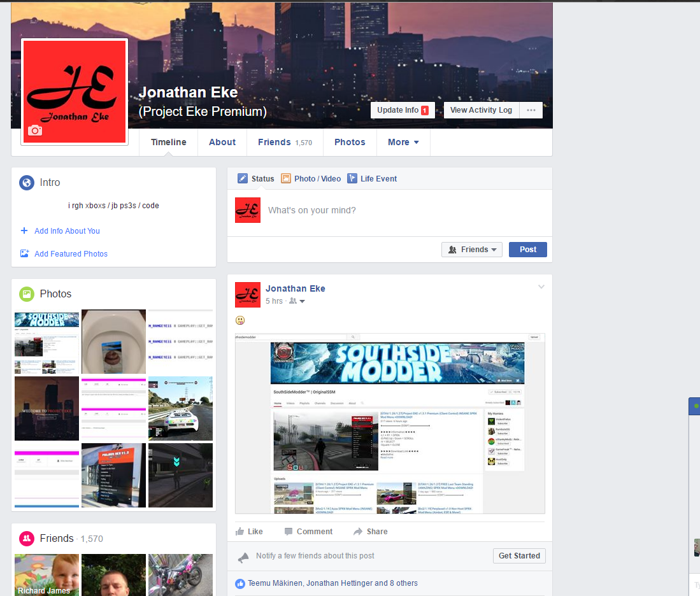The width and height of the screenshot is (700, 596).
Task: Select the Status composer tab
Action: [x=256, y=178]
